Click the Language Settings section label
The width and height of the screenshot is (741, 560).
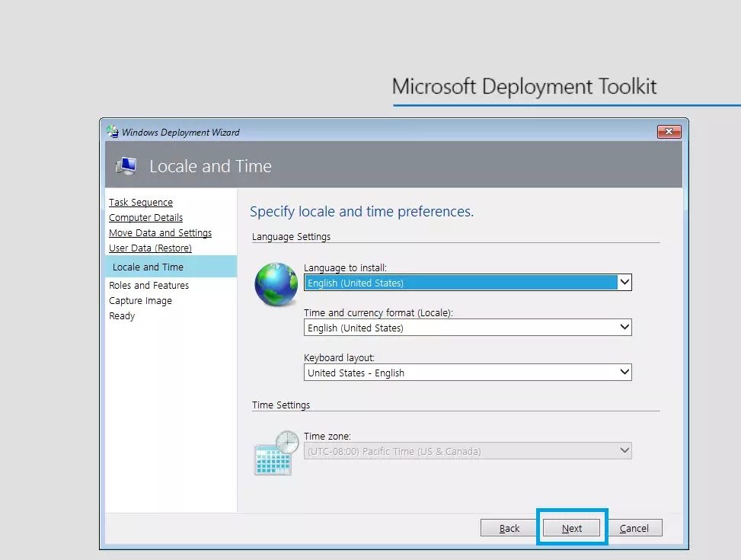(291, 236)
